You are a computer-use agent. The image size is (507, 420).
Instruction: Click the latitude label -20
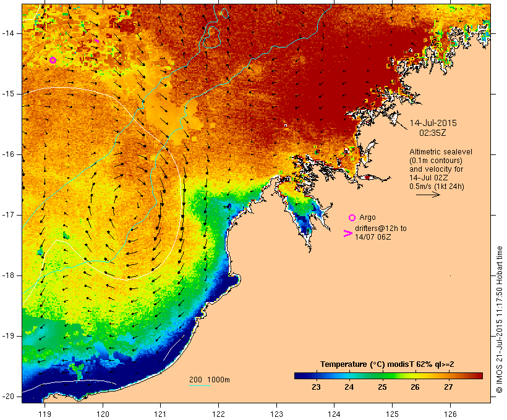(x=8, y=397)
